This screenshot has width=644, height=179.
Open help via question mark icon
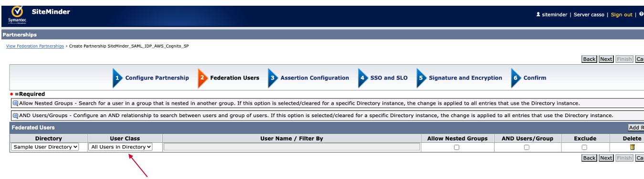coord(641,14)
